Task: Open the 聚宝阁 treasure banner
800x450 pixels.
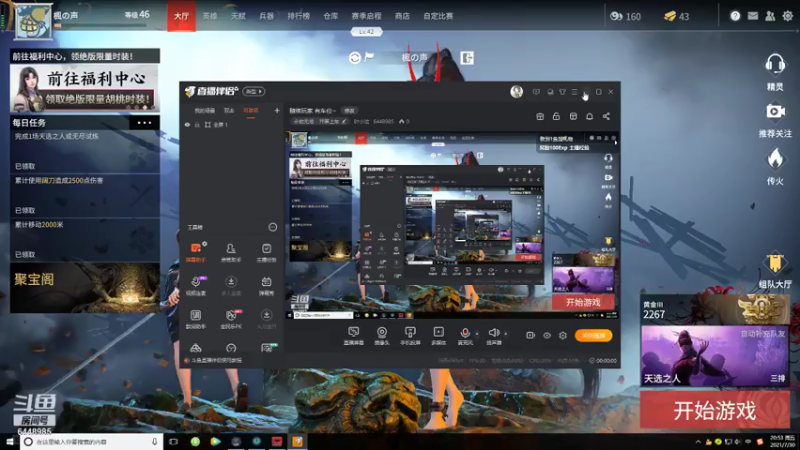Action: 85,288
